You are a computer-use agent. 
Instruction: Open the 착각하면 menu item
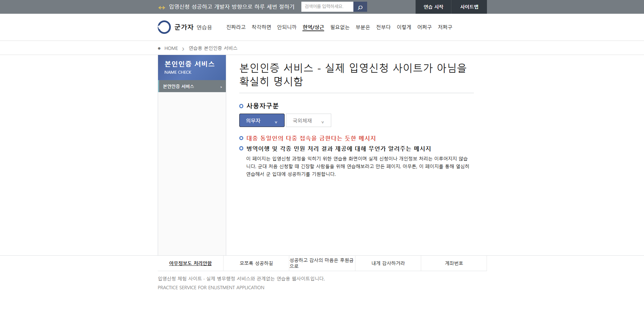tap(261, 27)
